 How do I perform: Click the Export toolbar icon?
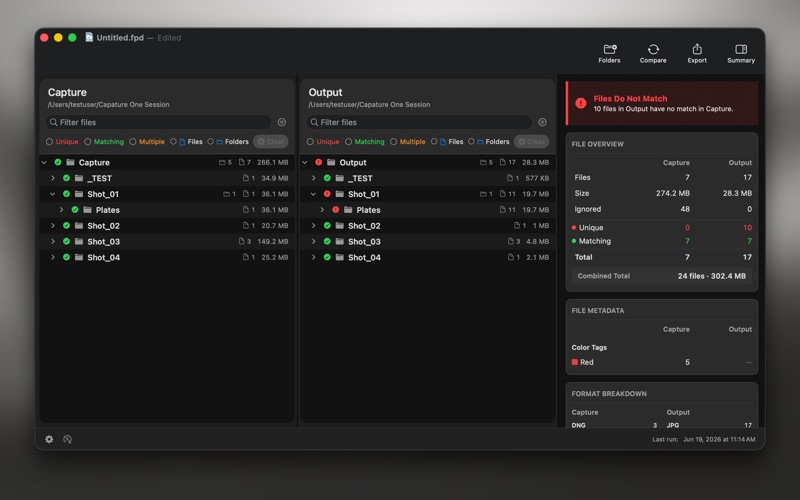point(697,54)
